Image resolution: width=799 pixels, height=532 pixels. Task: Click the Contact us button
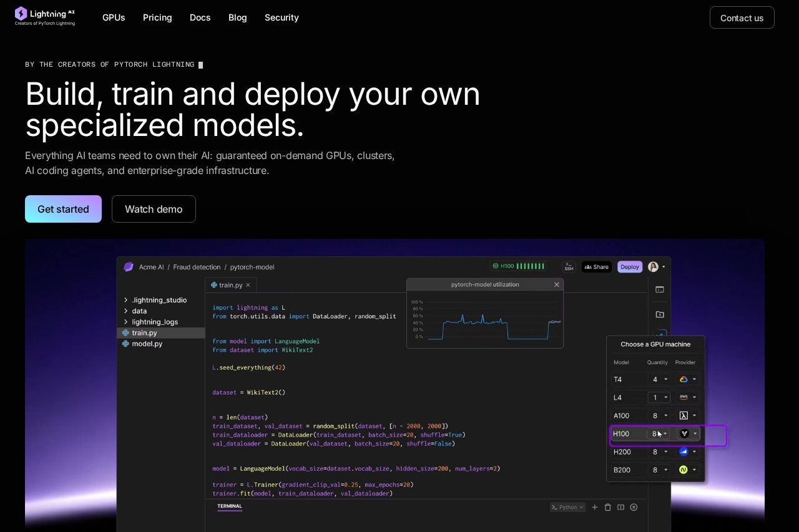coord(742,17)
